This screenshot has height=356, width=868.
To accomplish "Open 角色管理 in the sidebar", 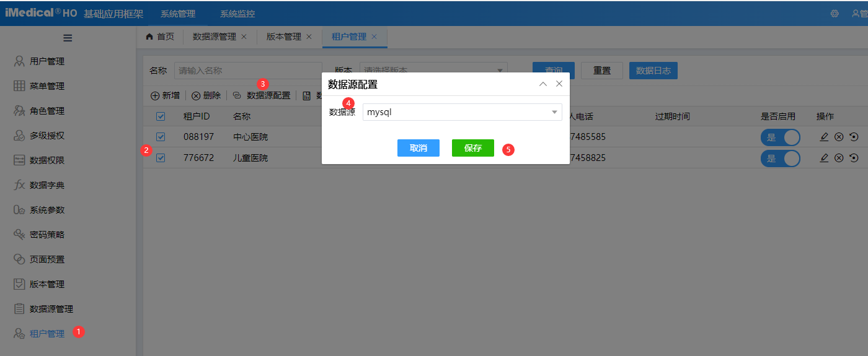I will click(40, 111).
